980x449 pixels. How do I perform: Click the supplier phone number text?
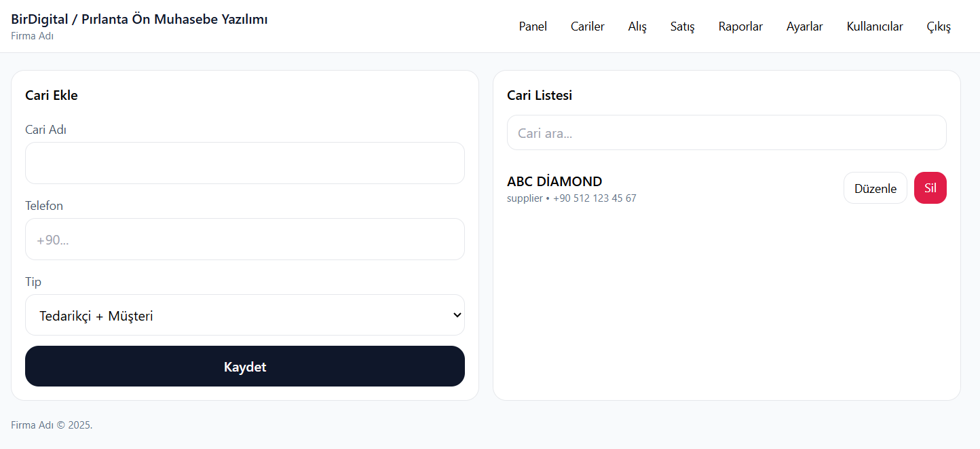[595, 198]
